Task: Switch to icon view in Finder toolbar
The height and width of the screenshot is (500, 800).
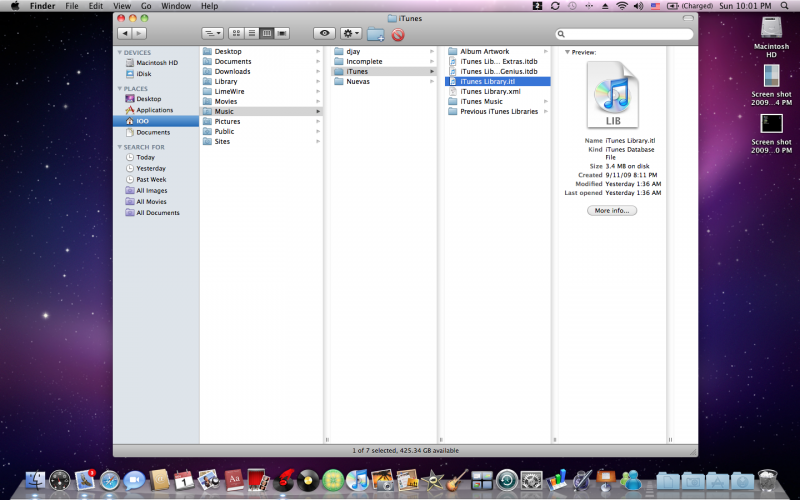Action: click(x=236, y=34)
